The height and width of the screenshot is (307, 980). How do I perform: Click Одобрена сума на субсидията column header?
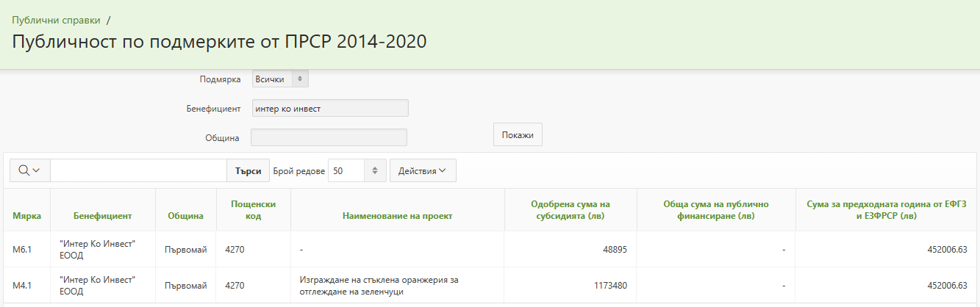(571, 210)
